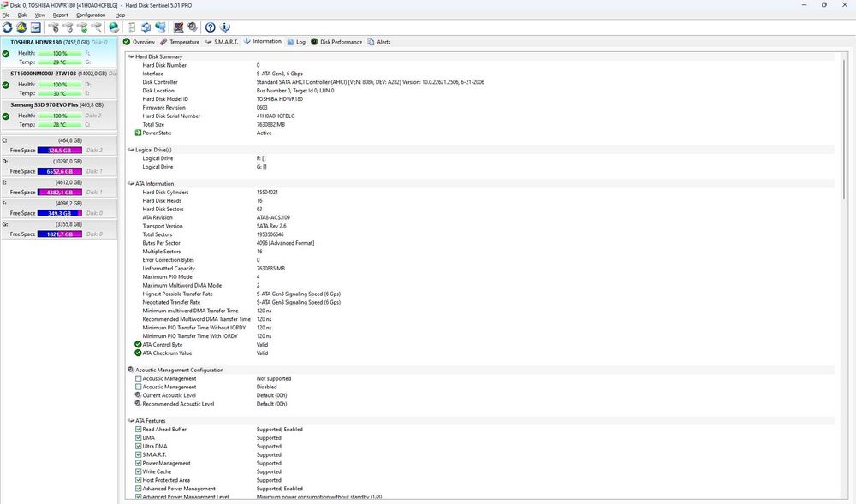856x504 pixels.
Task: Toggle the Ultra DMA checkbox
Action: pyautogui.click(x=138, y=446)
